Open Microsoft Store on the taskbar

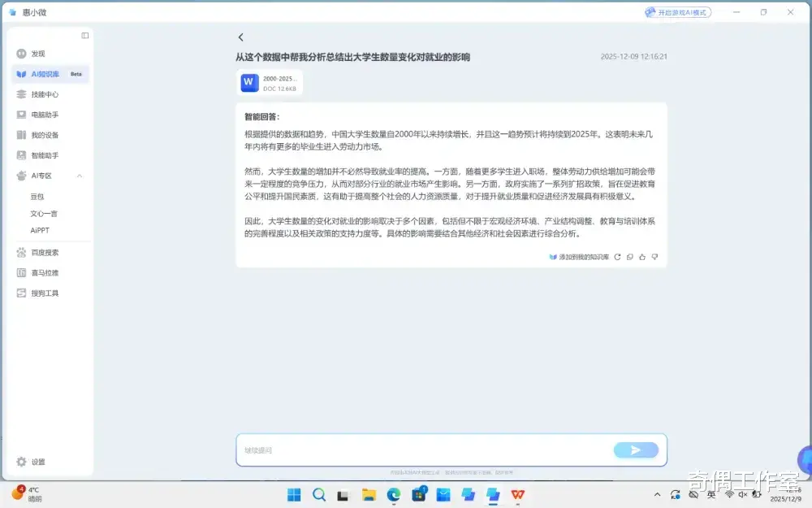point(418,495)
